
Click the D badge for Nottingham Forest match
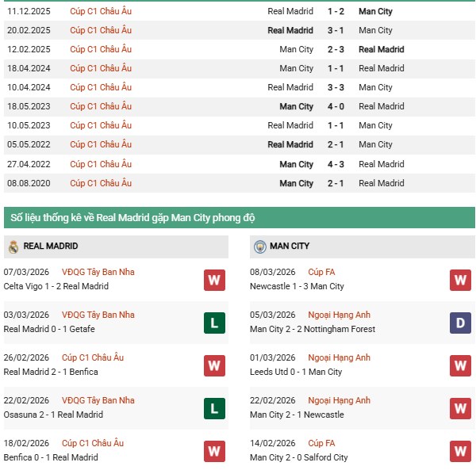(x=460, y=323)
